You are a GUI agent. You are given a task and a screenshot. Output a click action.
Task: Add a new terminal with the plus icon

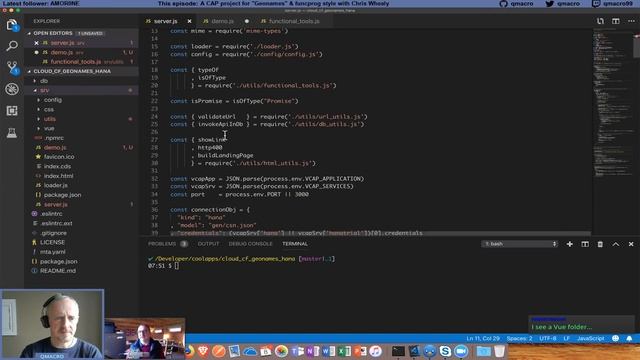[x=569, y=244]
